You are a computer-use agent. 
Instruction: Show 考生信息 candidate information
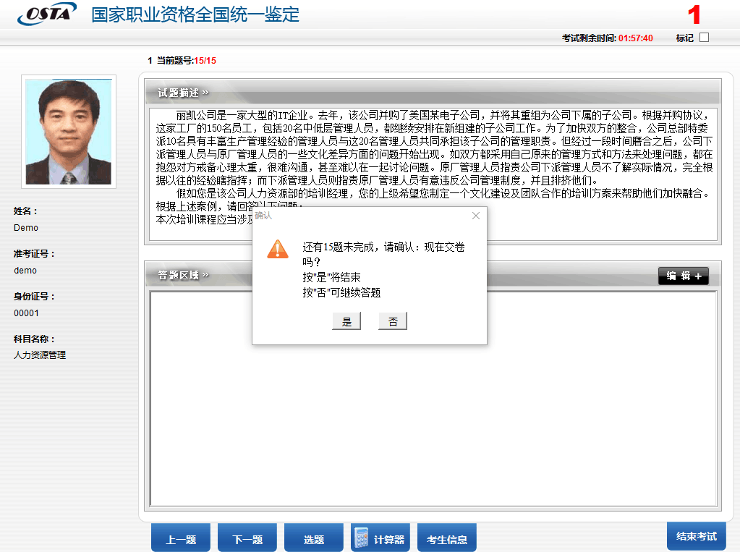coord(447,539)
